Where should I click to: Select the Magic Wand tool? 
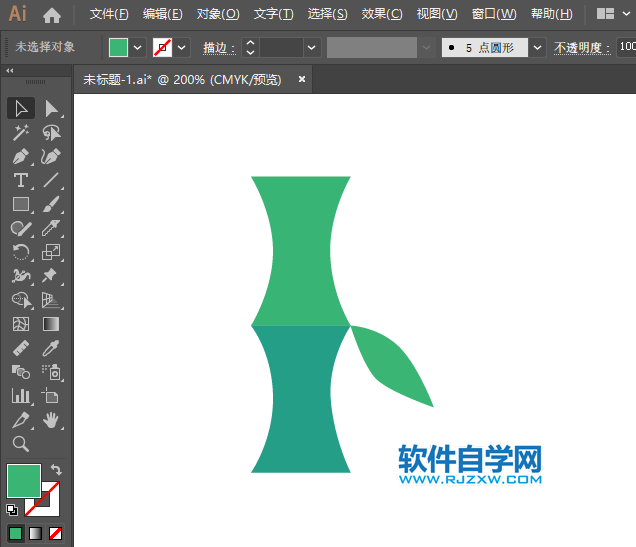pos(20,132)
